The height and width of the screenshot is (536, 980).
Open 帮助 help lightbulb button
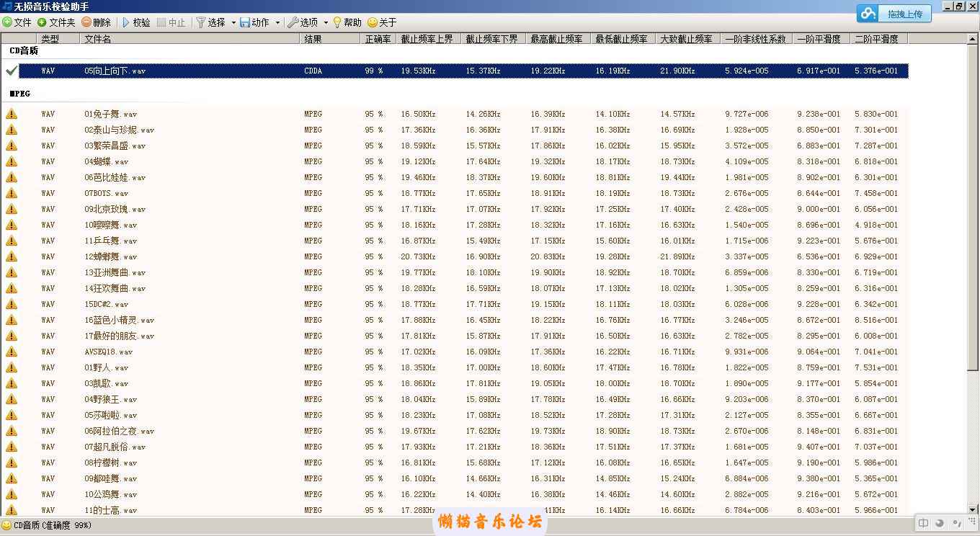pyautogui.click(x=347, y=22)
